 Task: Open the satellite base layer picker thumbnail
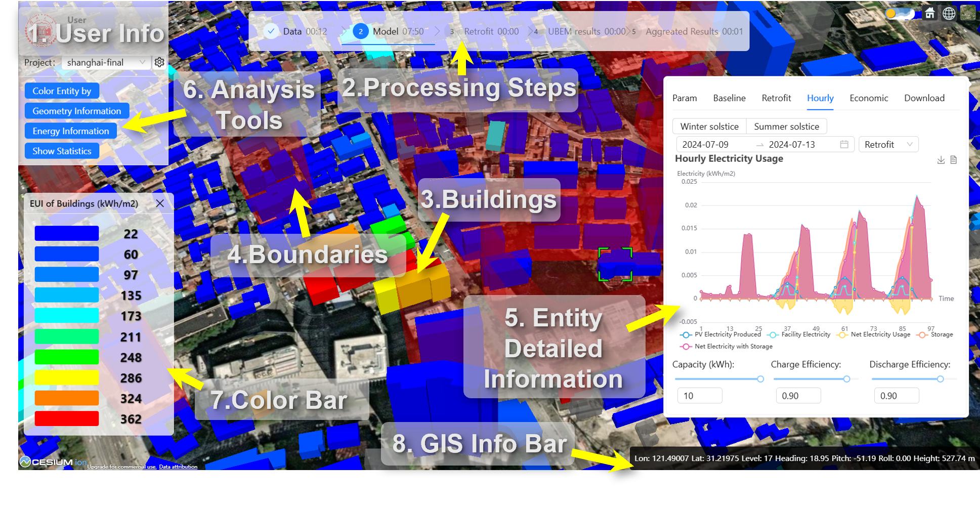pyautogui.click(x=967, y=13)
